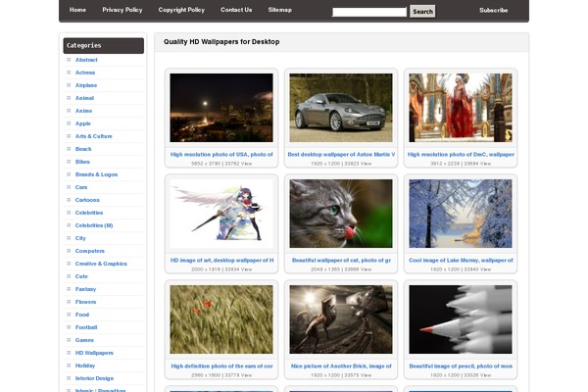
Task: Open Creative & Graphics category
Action: click(x=101, y=264)
